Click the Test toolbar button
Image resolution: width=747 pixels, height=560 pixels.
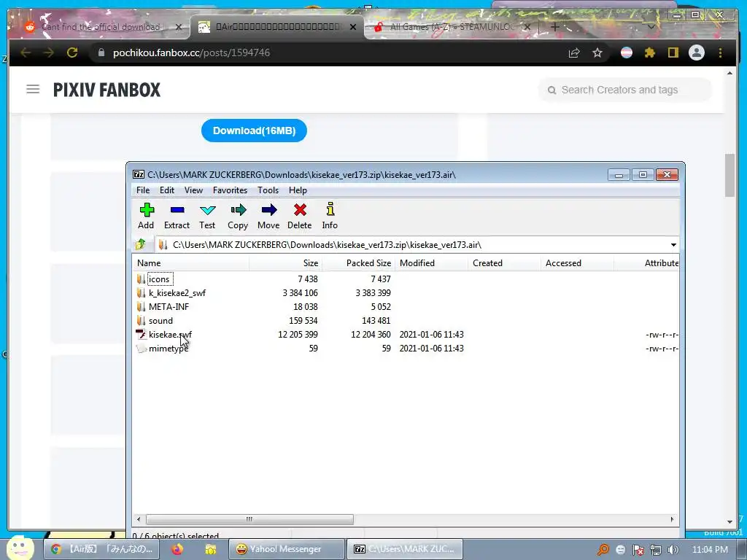click(x=207, y=216)
